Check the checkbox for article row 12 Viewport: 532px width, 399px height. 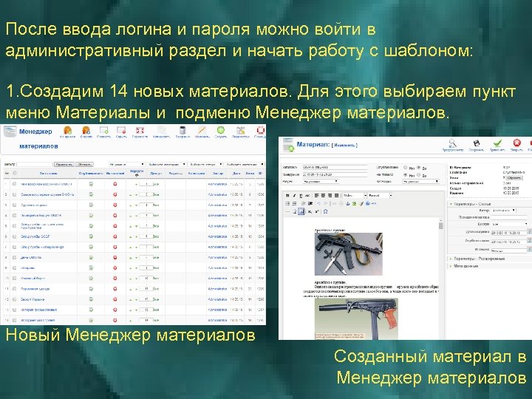[x=14, y=299]
